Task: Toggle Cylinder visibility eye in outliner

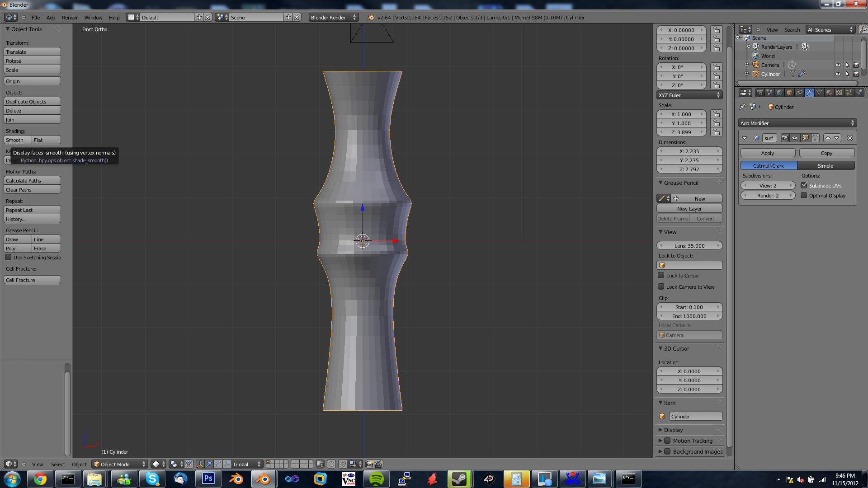Action: pyautogui.click(x=838, y=74)
